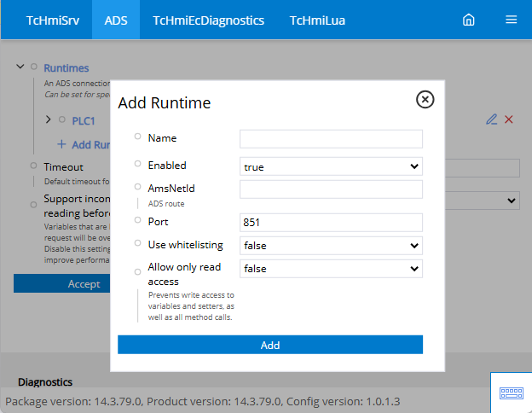This screenshot has width=532, height=413.
Task: Click the plus icon beside Add Runtime
Action: click(x=61, y=144)
